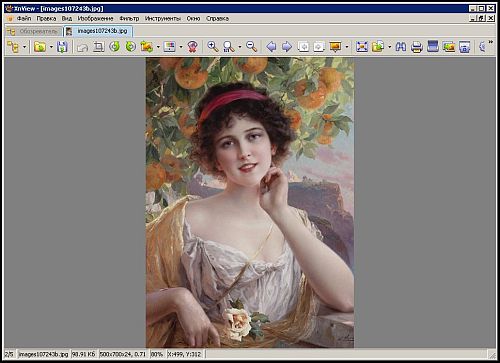The height and width of the screenshot is (363, 500).
Task: Open the Окно menu
Action: (x=193, y=19)
